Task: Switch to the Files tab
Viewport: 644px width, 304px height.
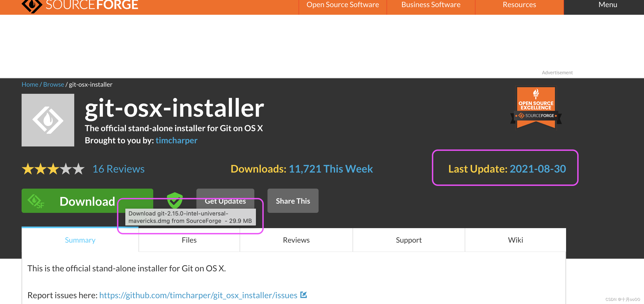Action: (x=189, y=240)
